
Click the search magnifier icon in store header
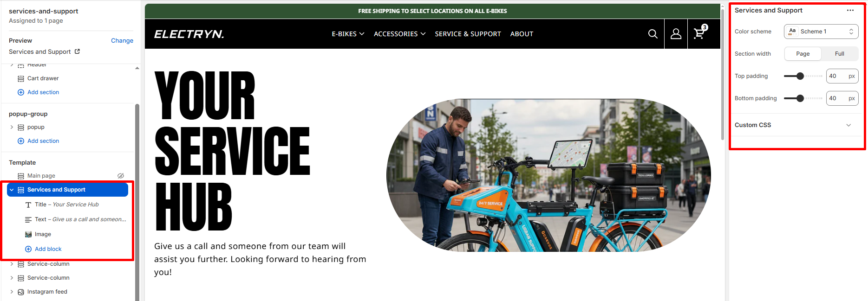653,34
